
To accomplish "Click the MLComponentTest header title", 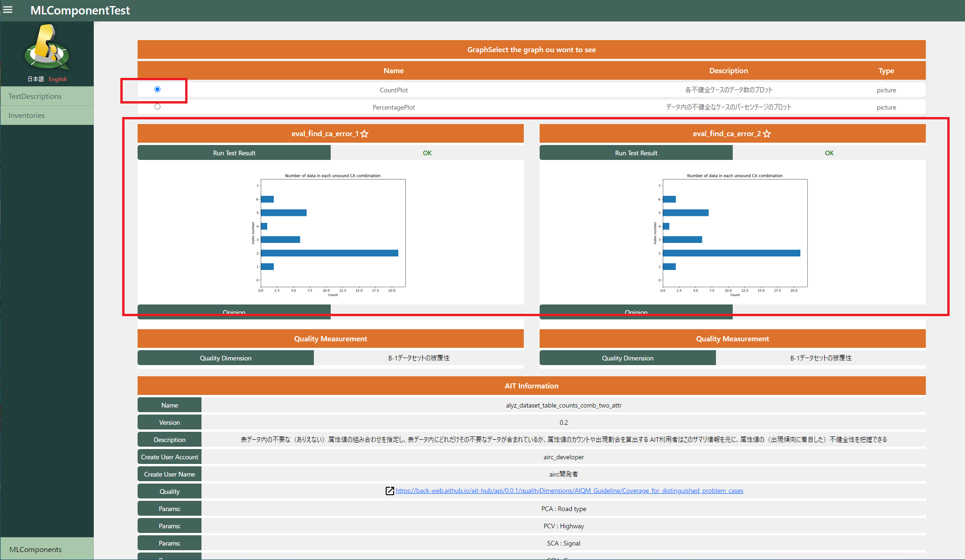I will 80,10.
